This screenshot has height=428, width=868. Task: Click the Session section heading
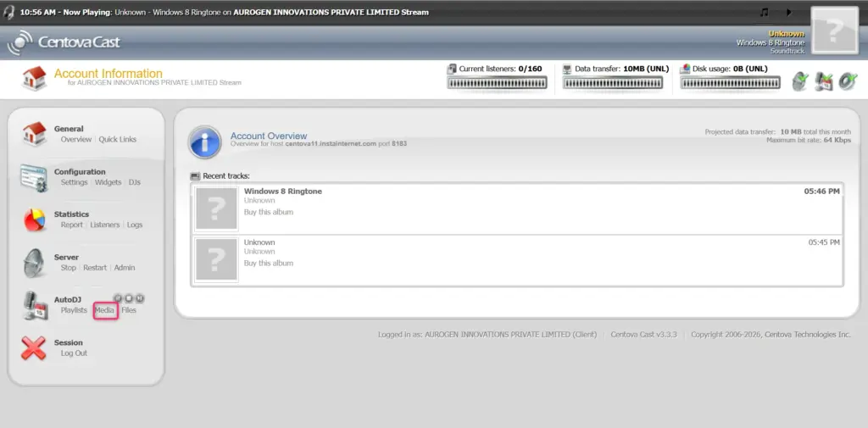pos(68,342)
